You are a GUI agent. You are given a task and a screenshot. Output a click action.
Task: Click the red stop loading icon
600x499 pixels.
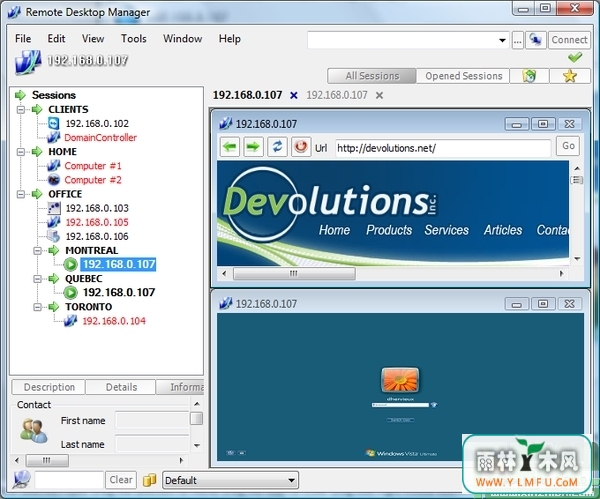301,147
